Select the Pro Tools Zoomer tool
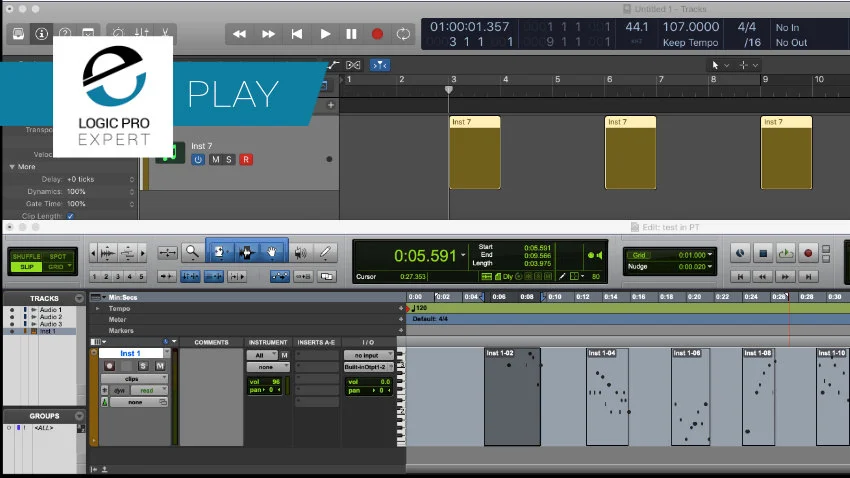 coord(192,252)
